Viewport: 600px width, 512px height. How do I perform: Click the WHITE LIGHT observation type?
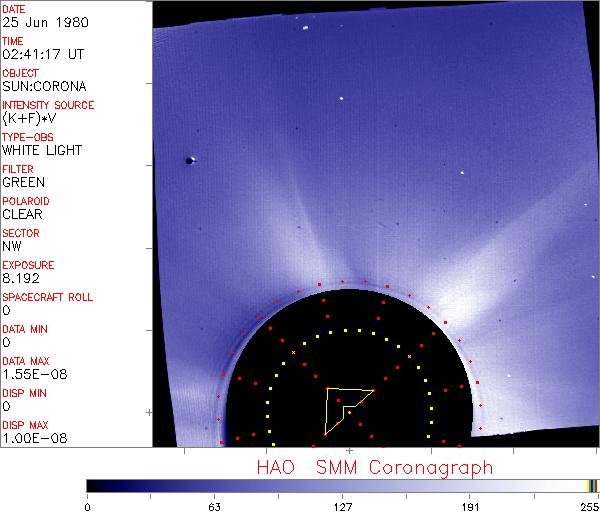pyautogui.click(x=42, y=151)
